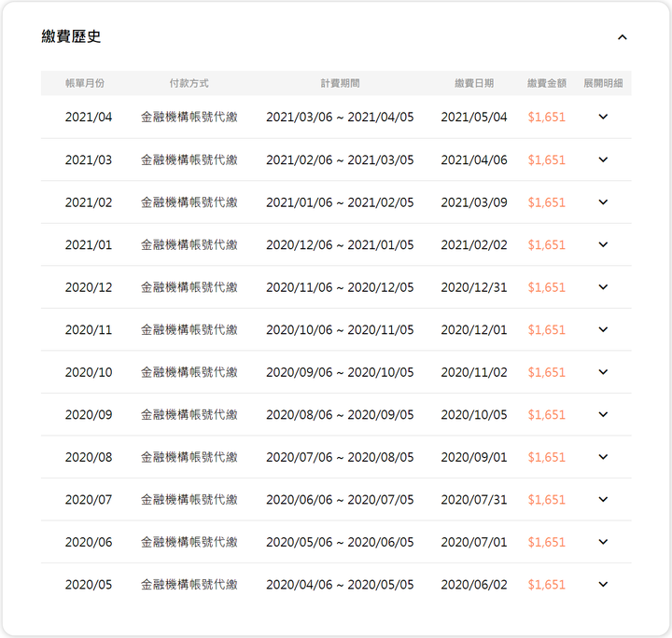672x638 pixels.
Task: Select bill month 2020/09 cell
Action: coord(89,414)
